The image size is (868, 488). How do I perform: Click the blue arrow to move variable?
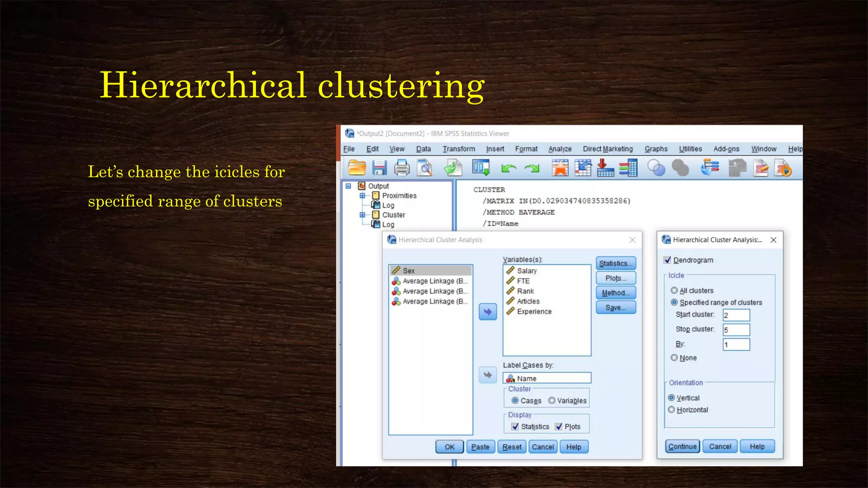tap(488, 312)
